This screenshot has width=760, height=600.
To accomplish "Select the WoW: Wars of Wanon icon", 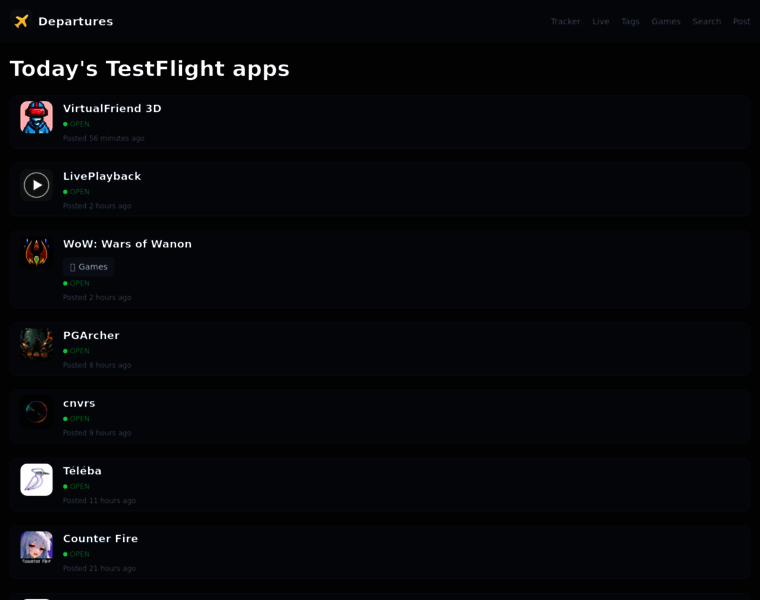I will [x=36, y=253].
